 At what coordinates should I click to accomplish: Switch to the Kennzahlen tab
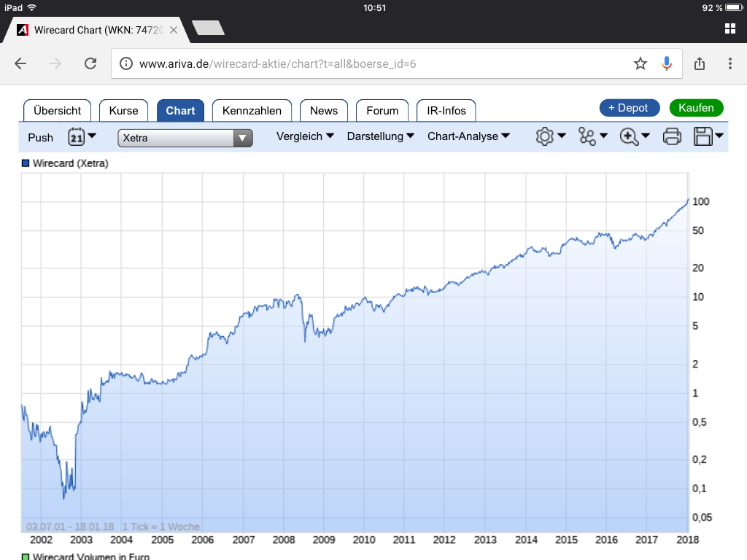[252, 111]
